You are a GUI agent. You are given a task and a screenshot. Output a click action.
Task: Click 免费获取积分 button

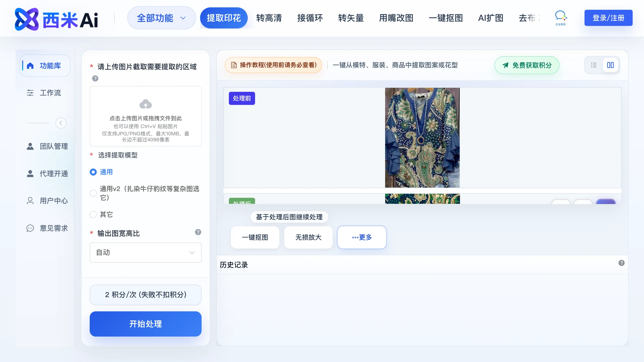point(527,65)
